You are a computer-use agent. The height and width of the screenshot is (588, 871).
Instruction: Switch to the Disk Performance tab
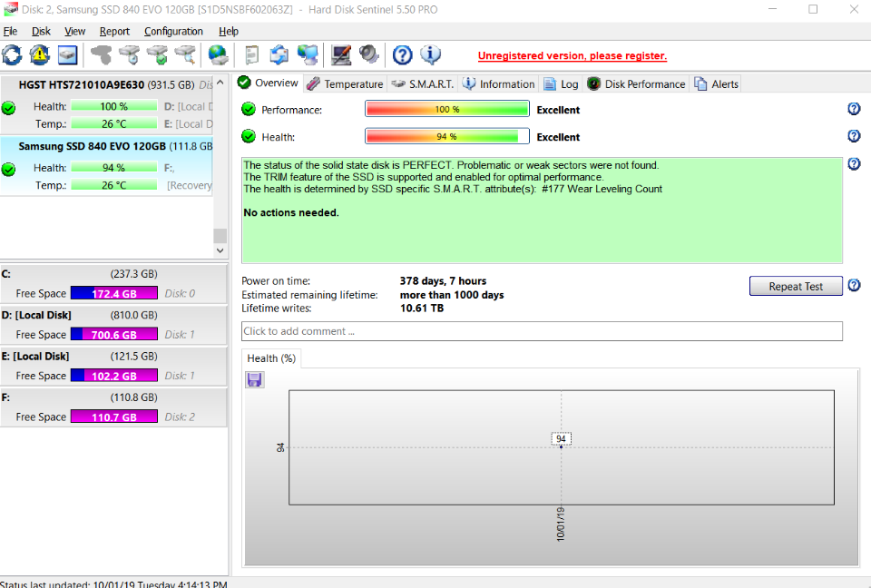pos(637,83)
